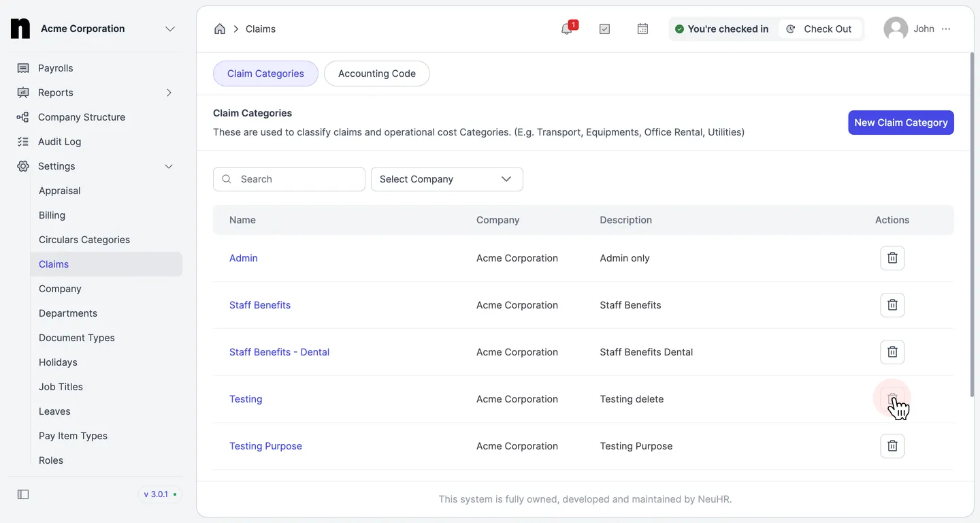Open the Select Company dropdown
The height and width of the screenshot is (523, 980).
(447, 179)
